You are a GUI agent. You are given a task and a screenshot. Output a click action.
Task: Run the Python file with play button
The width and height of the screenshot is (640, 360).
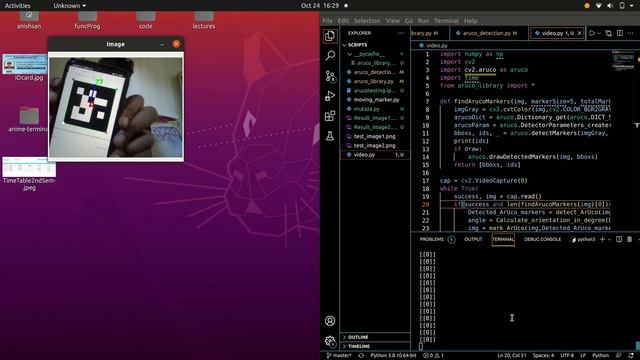point(591,33)
